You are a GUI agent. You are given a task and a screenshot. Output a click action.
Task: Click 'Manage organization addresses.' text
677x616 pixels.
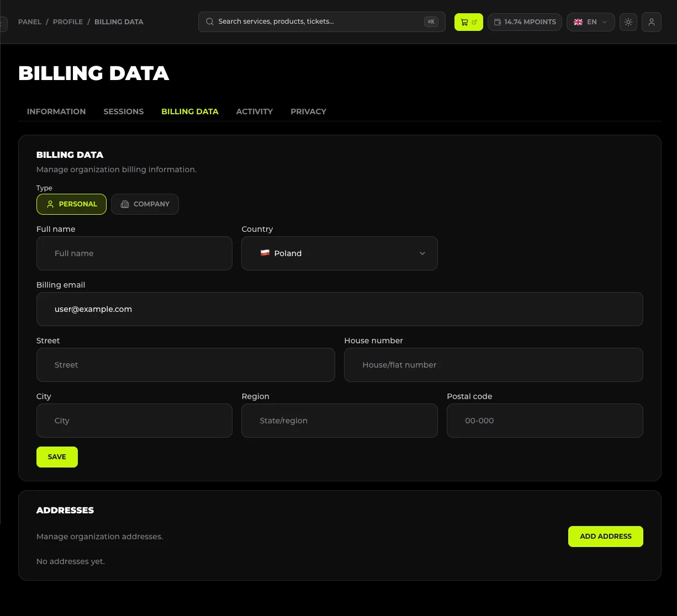99,537
